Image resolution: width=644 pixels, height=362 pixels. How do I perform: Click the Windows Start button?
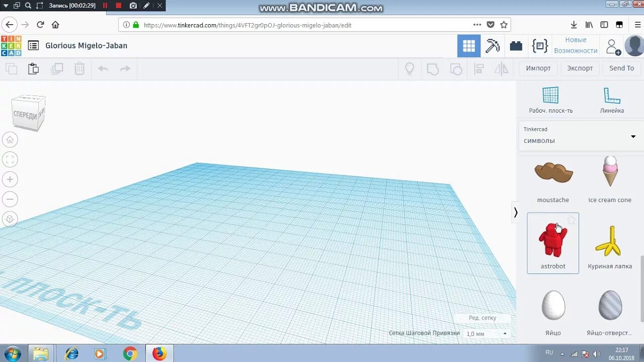(x=12, y=353)
